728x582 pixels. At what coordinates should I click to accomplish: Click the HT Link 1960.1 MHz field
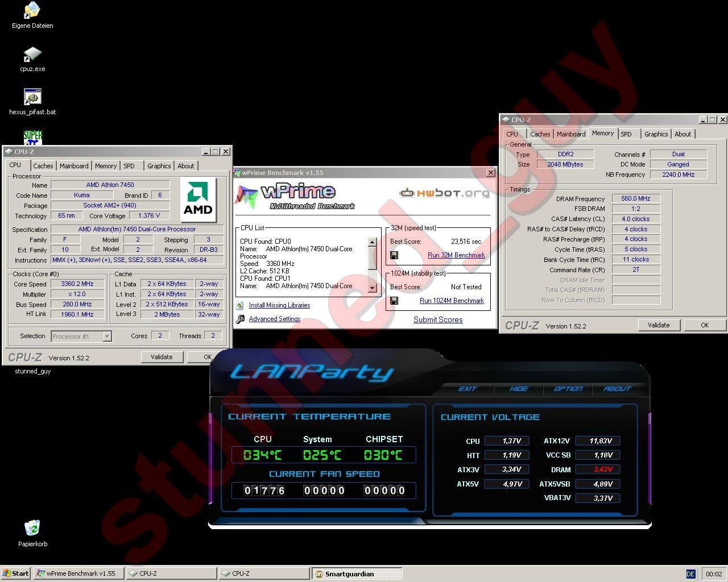[x=77, y=314]
